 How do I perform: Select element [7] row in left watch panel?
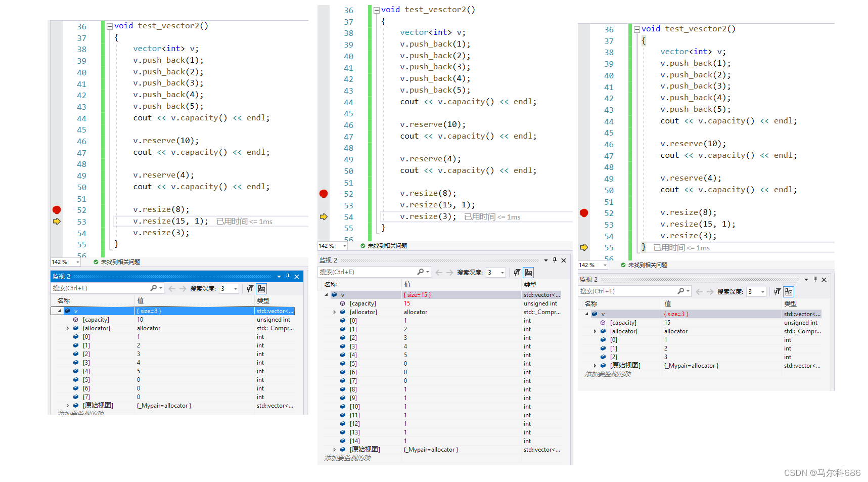pyautogui.click(x=173, y=397)
